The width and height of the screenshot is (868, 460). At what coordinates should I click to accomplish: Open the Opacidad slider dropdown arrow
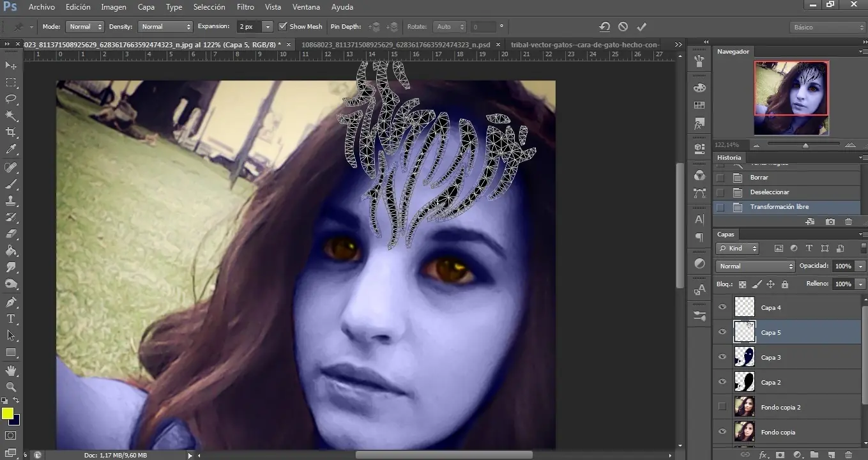(861, 266)
